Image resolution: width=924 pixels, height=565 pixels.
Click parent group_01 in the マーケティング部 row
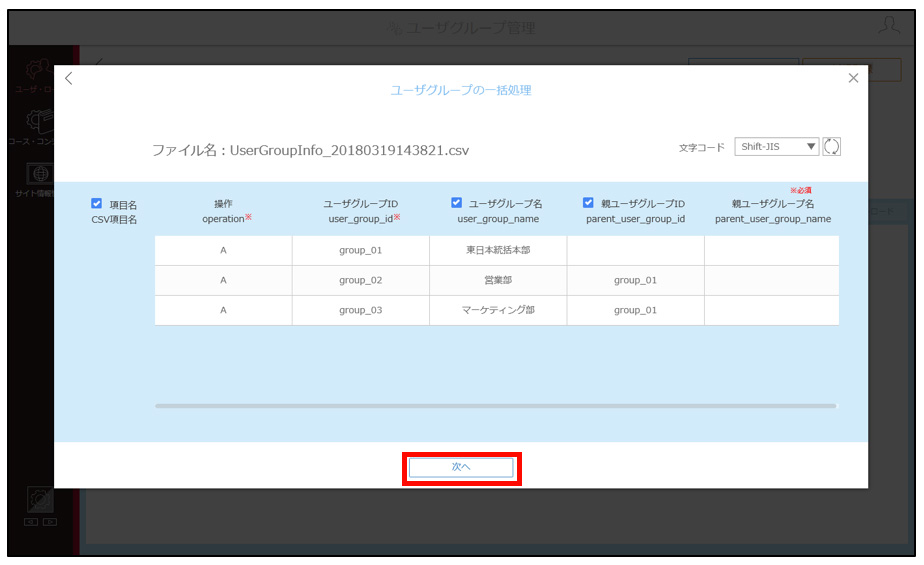point(635,310)
